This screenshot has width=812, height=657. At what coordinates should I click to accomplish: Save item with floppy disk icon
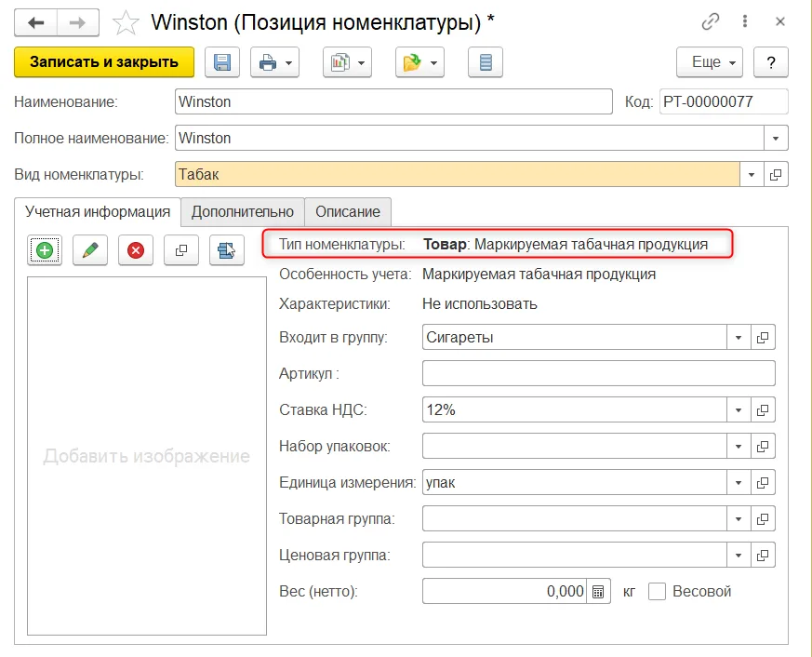pyautogui.click(x=222, y=62)
